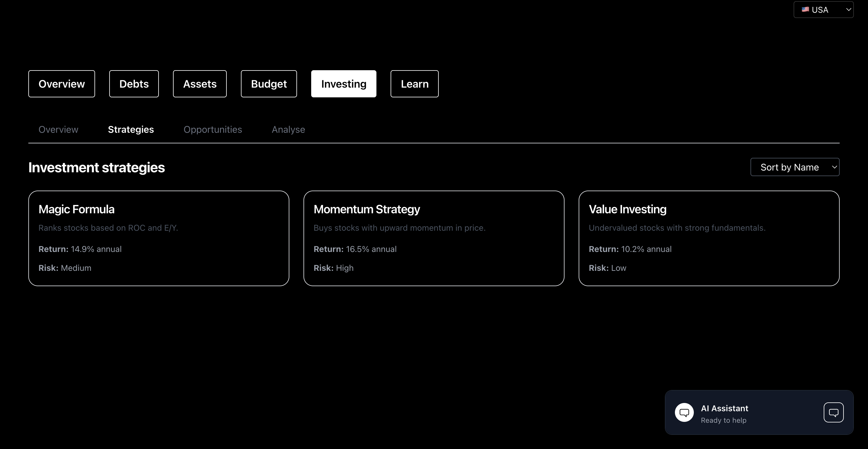
Task: Click the 'Risk: Medium' line
Action: point(65,268)
